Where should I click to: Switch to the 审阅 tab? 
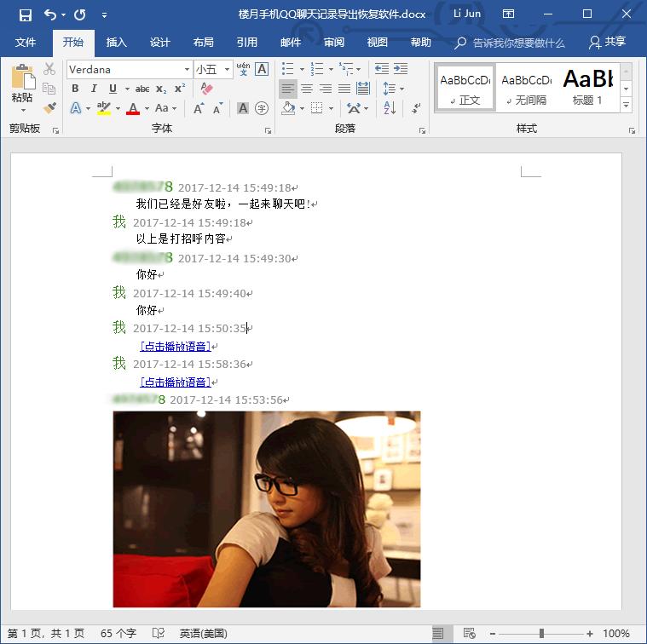(x=334, y=42)
